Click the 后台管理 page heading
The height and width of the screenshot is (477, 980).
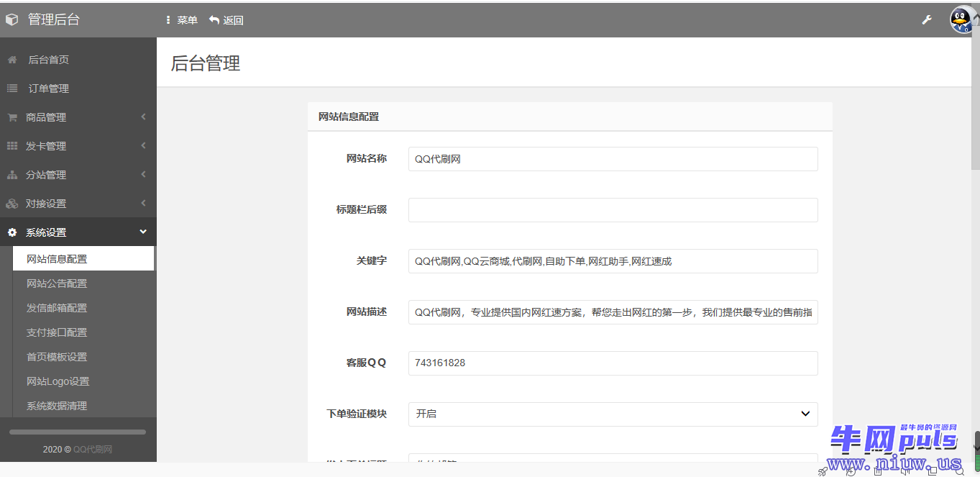pos(206,63)
